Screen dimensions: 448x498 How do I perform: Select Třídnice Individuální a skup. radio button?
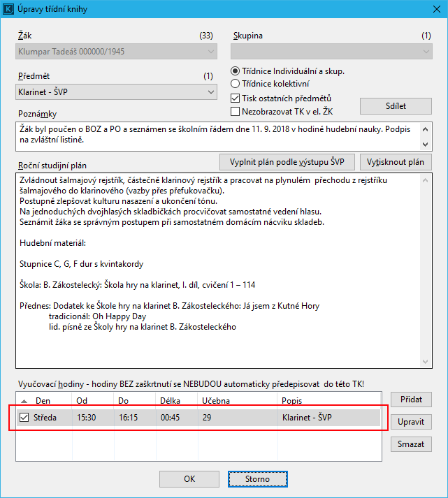tap(236, 71)
